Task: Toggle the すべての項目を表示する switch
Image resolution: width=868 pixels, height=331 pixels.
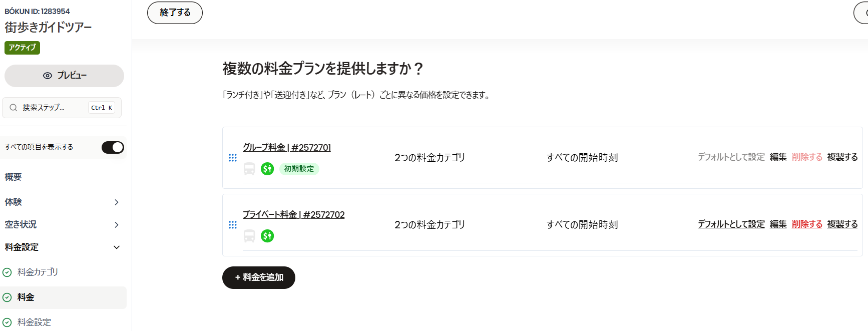Action: point(113,147)
